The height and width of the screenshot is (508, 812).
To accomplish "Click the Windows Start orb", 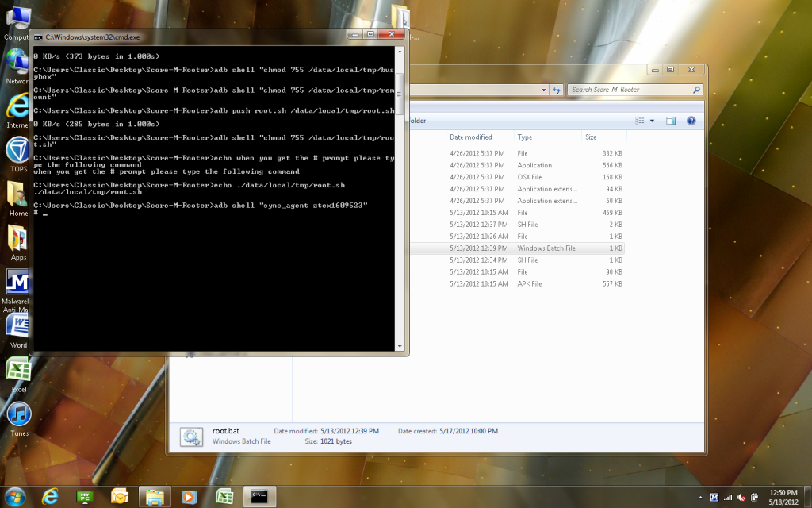I will click(14, 496).
